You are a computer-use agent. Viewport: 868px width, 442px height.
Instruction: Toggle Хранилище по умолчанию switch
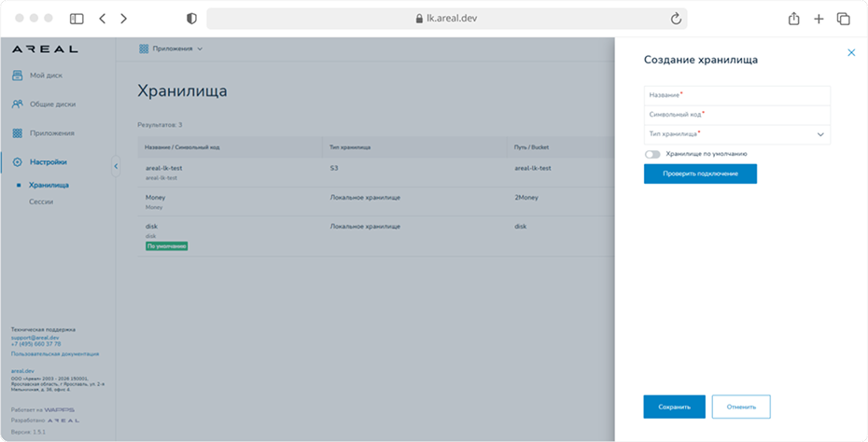652,155
